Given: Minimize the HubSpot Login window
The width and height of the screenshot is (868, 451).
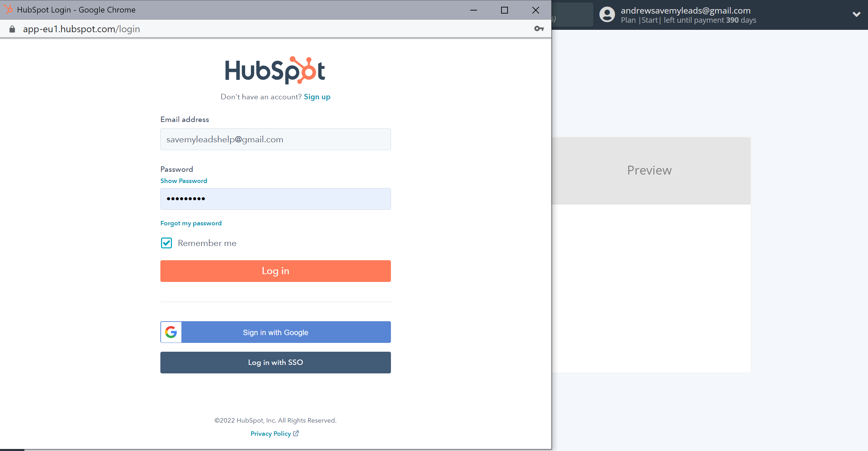Looking at the screenshot, I should click(474, 10).
